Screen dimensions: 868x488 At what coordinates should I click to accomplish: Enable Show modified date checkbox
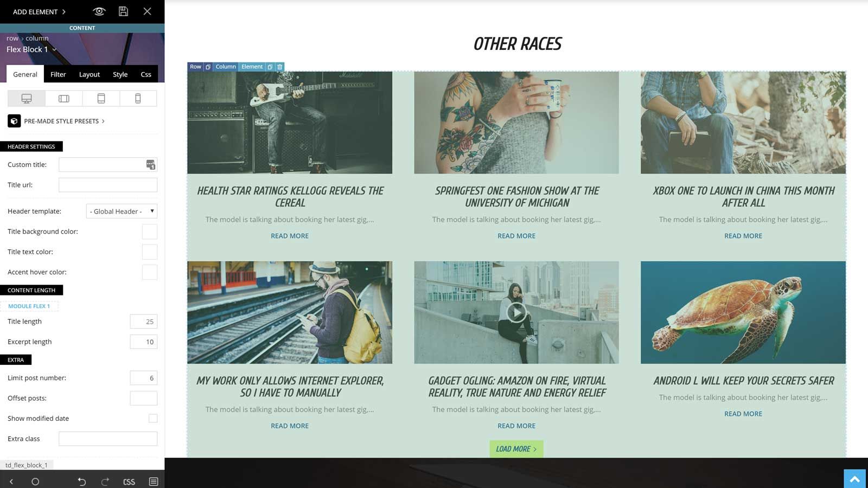(x=153, y=419)
